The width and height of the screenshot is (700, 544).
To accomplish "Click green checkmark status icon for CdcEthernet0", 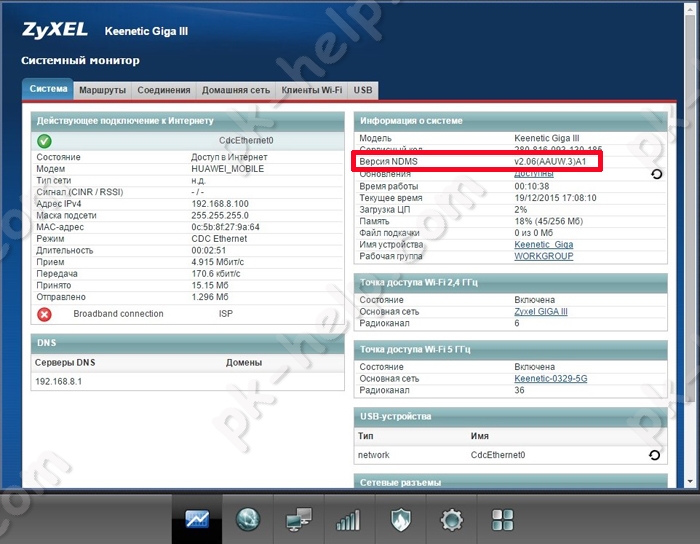I will pos(45,141).
